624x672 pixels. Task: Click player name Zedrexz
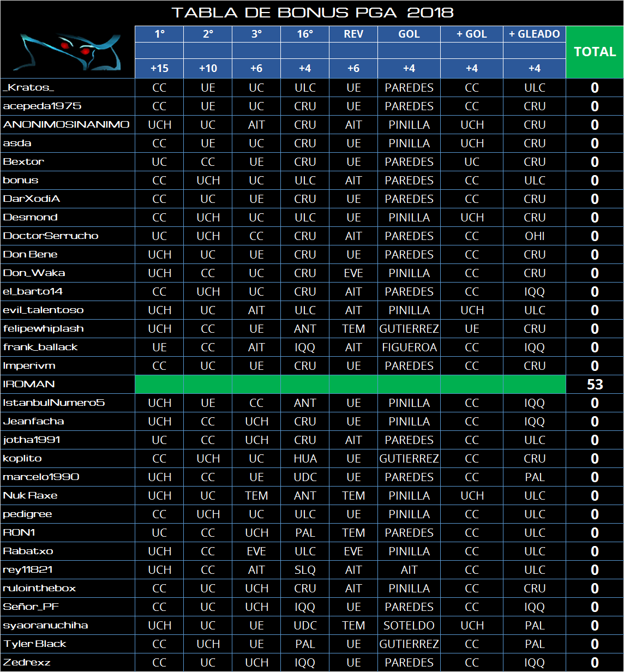[x=27, y=663]
